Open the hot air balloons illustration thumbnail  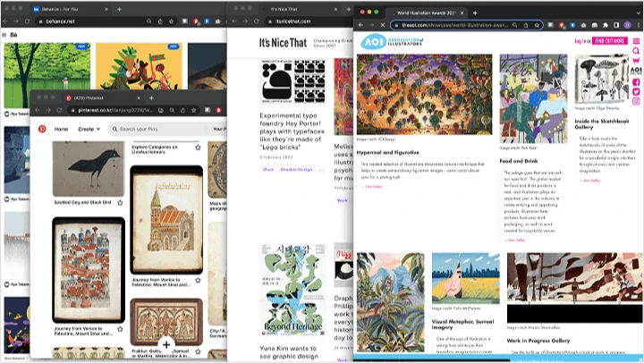(424, 95)
